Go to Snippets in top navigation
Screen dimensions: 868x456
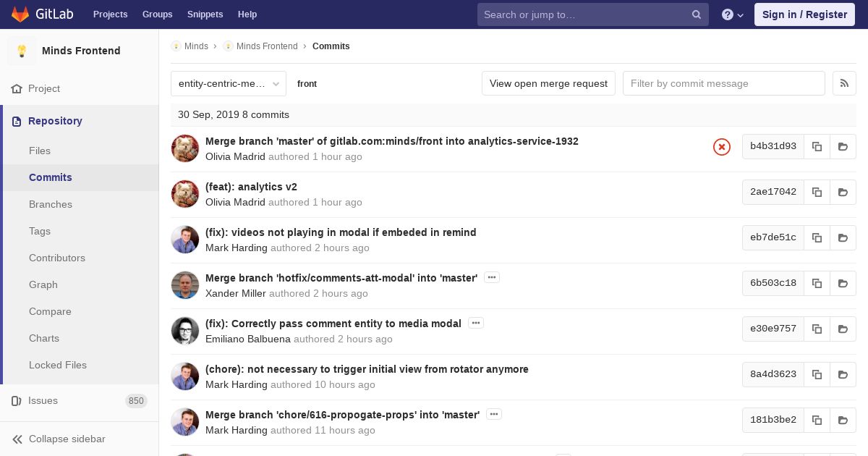205,14
